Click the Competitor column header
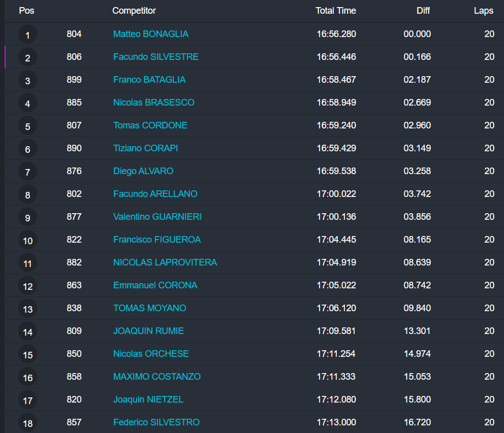This screenshot has height=433, width=504. pos(134,11)
